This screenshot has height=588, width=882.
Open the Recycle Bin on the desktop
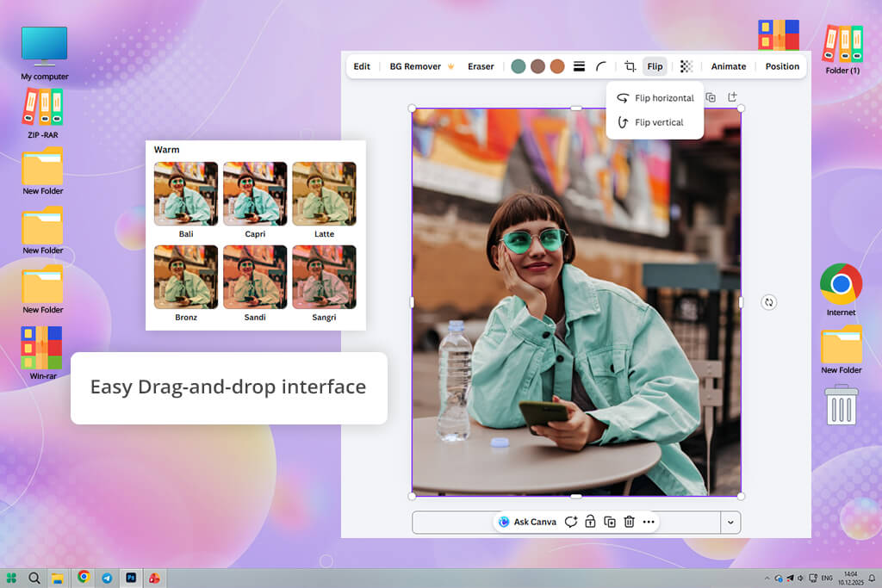(x=842, y=405)
